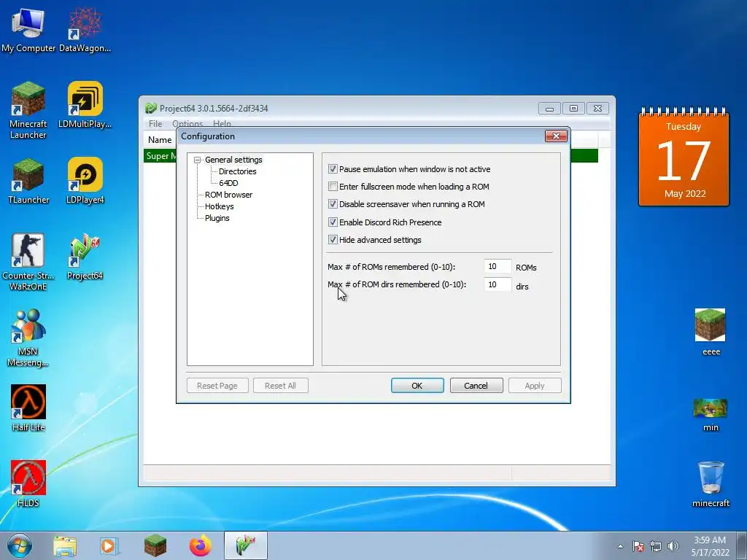Toggle Enable Discord Rich Presence checkbox
747x560 pixels.
point(333,222)
